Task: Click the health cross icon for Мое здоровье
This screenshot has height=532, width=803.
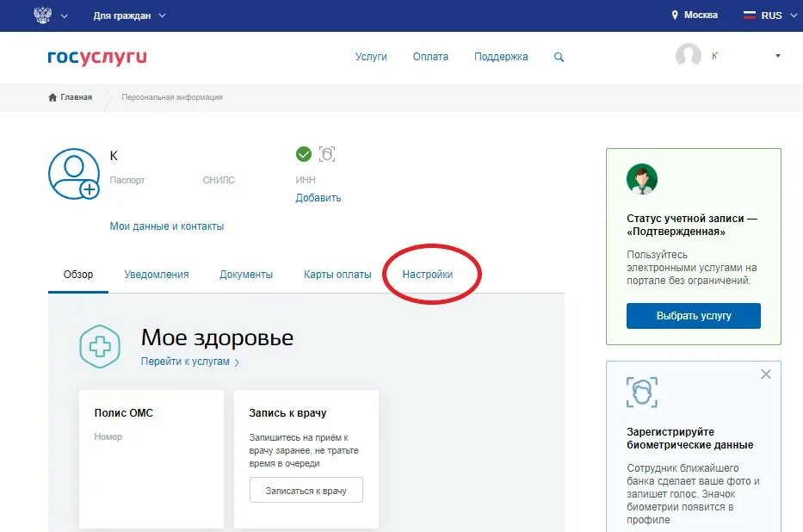Action: (x=100, y=347)
